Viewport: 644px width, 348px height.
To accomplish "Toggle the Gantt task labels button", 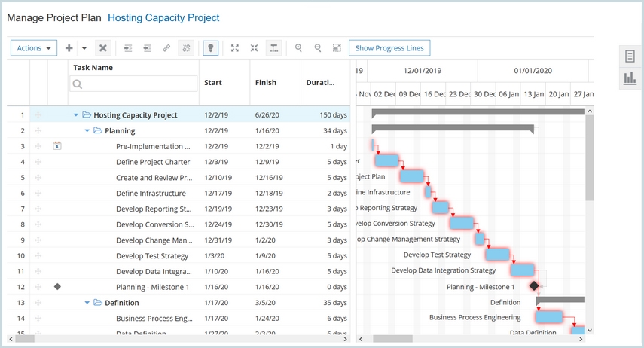I will point(273,48).
